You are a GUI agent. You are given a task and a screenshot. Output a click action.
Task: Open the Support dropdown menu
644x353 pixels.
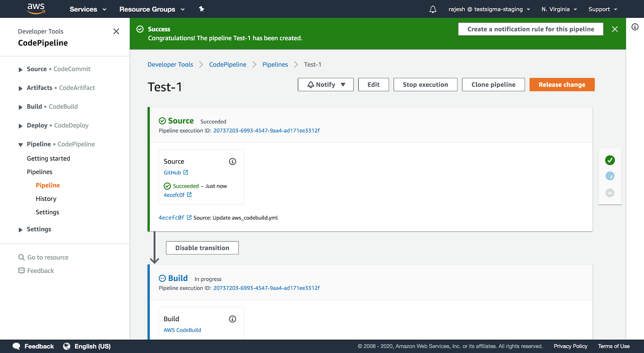tap(603, 9)
